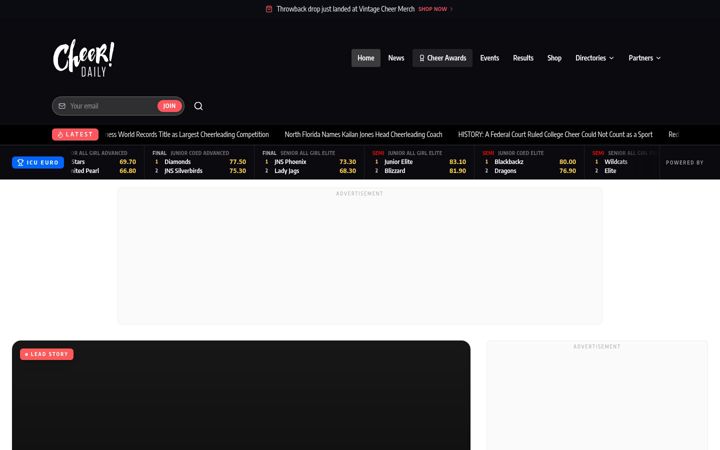Open the Shop nav link
Screen dimensions: 720x450
pos(554,58)
